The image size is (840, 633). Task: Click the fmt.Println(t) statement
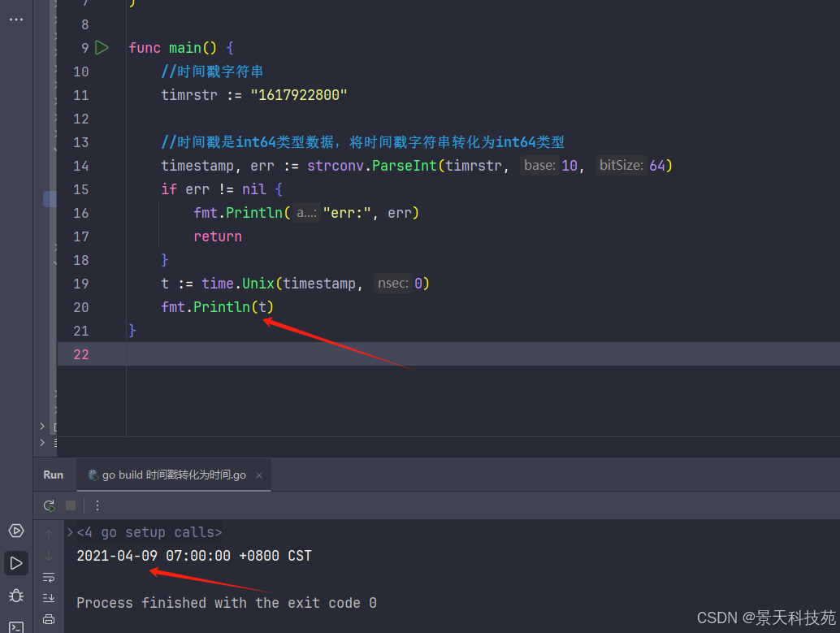click(218, 307)
